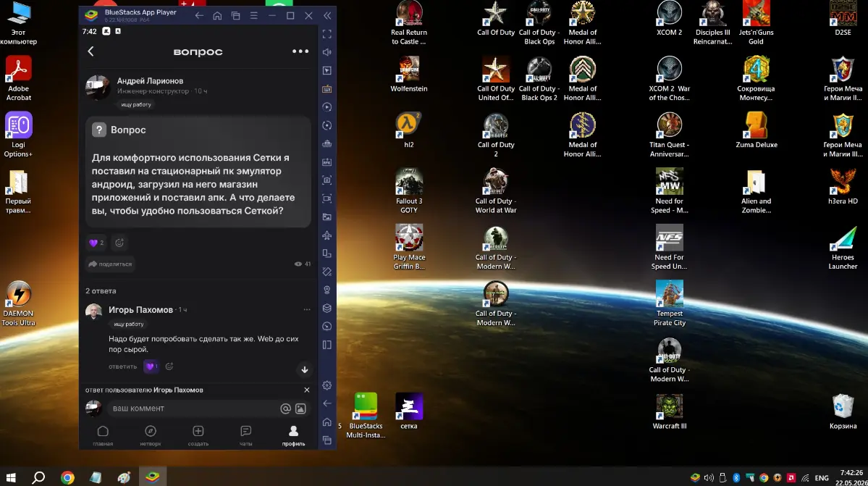Image resolution: width=868 pixels, height=486 pixels.
Task: Select XCOM 2 desktop shortcut
Action: click(x=669, y=18)
